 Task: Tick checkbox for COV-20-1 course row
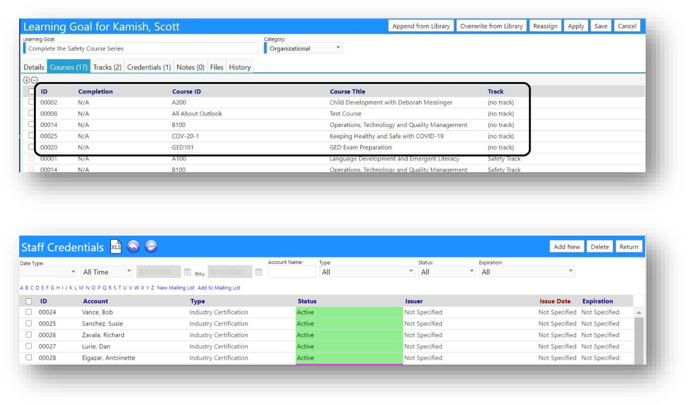[31, 135]
